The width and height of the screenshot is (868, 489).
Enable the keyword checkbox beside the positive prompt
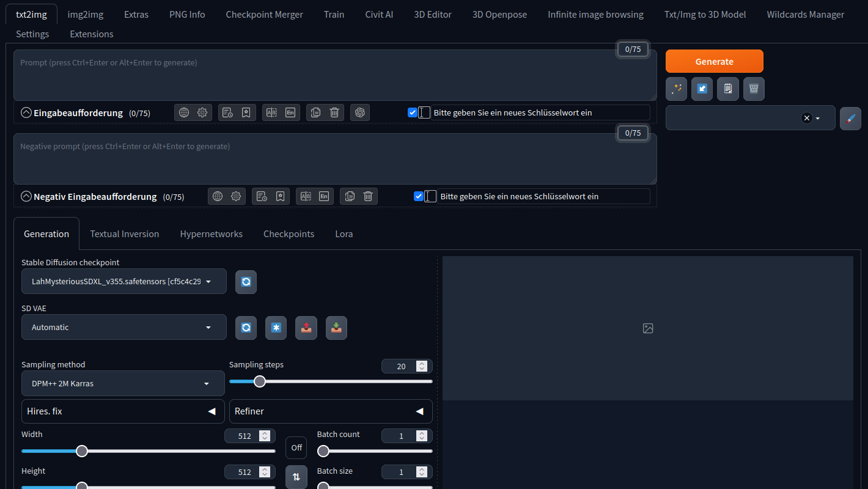[x=413, y=112]
